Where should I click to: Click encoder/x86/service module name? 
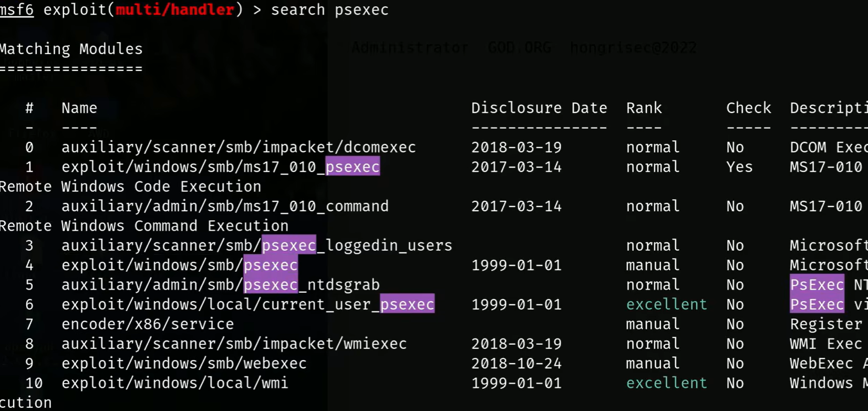pyautogui.click(x=148, y=324)
